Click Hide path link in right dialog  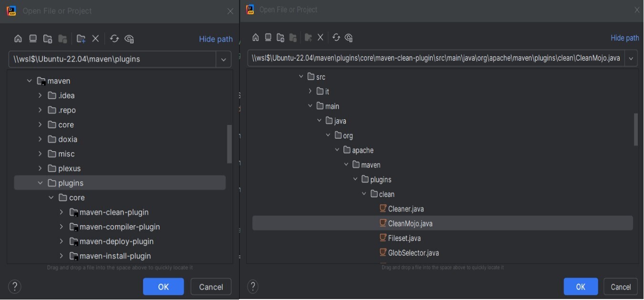click(625, 38)
